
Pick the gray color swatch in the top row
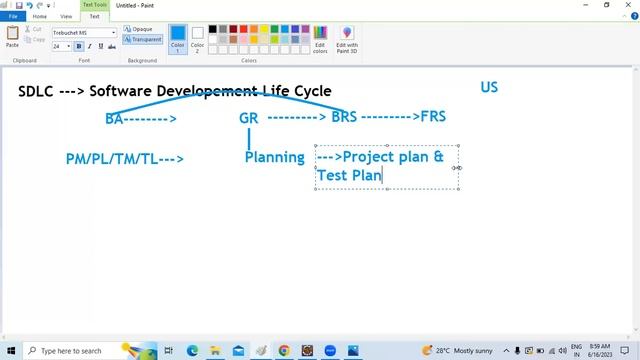[223, 29]
